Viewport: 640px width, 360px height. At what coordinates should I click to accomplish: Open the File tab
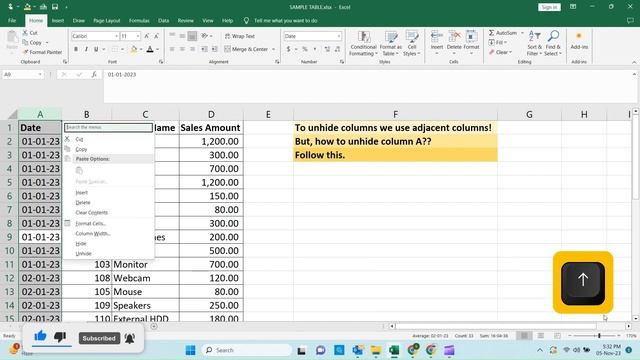(12, 20)
